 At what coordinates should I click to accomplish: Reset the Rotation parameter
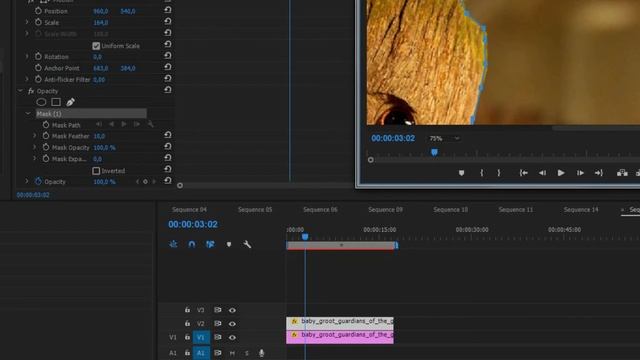(167, 56)
